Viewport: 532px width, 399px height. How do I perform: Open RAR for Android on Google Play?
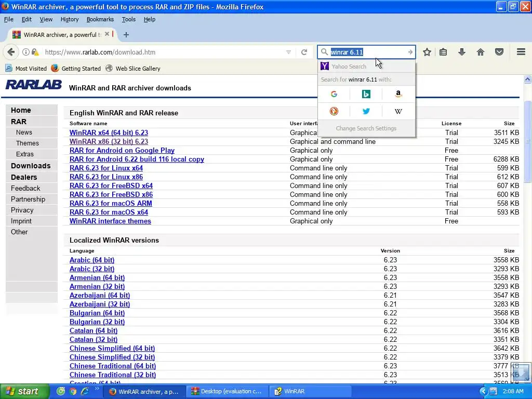tap(122, 150)
